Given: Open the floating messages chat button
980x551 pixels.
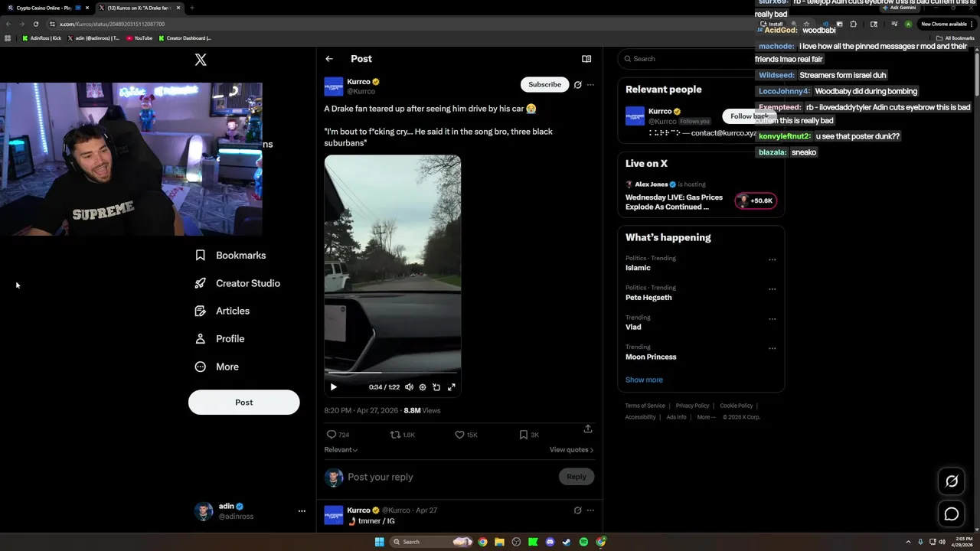Looking at the screenshot, I should point(952,514).
